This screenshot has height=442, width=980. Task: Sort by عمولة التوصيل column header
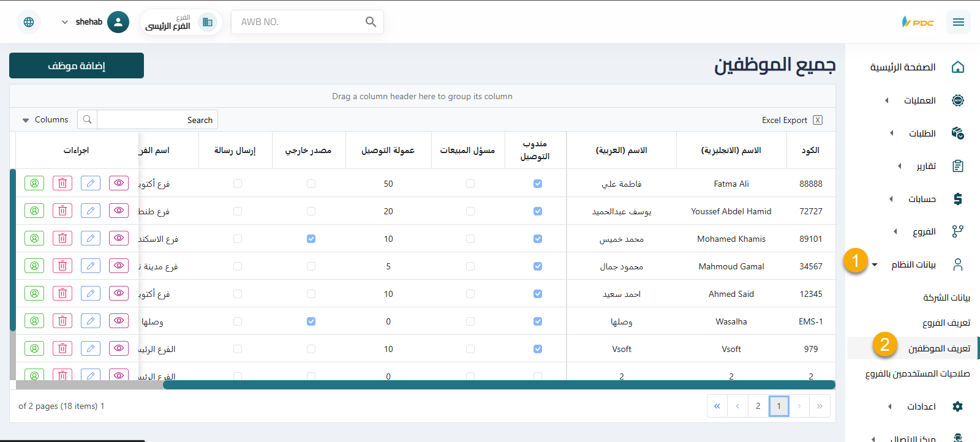(388, 151)
